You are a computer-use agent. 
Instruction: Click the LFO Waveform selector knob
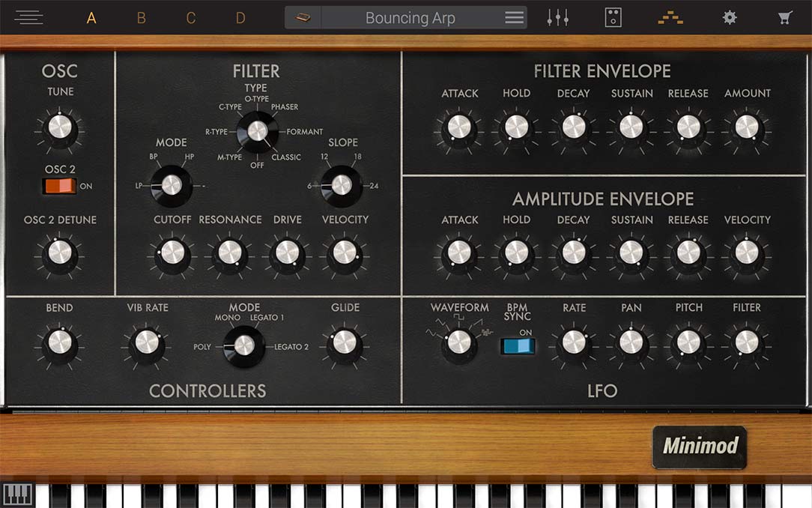click(x=459, y=342)
